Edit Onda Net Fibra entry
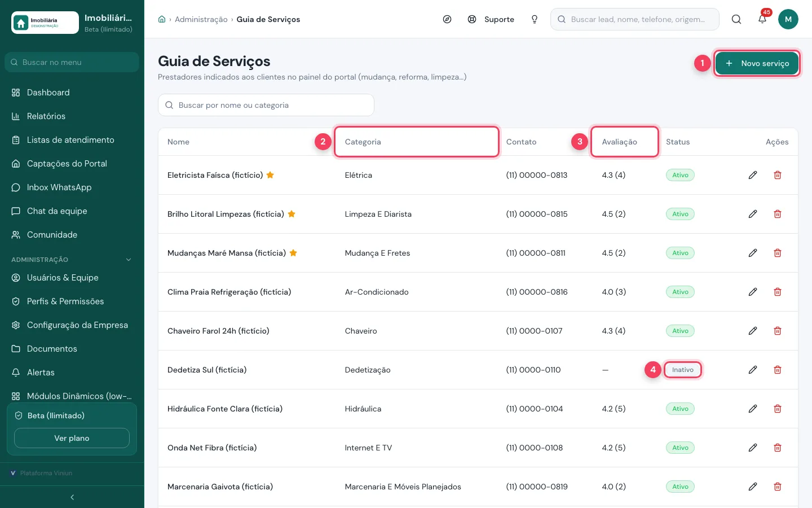The width and height of the screenshot is (812, 508). (753, 448)
